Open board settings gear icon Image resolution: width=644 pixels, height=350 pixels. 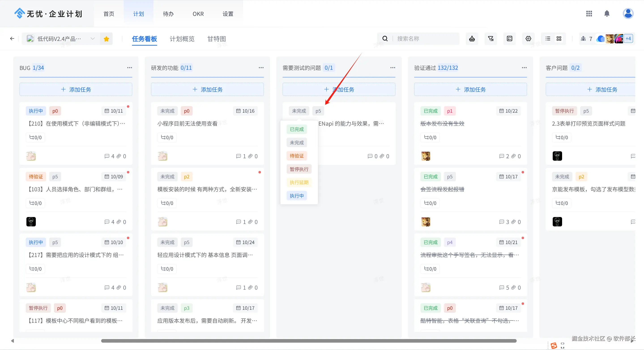(x=528, y=39)
